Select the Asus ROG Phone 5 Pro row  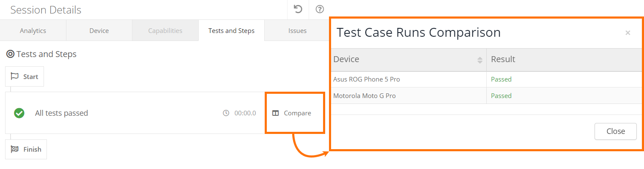tap(367, 79)
